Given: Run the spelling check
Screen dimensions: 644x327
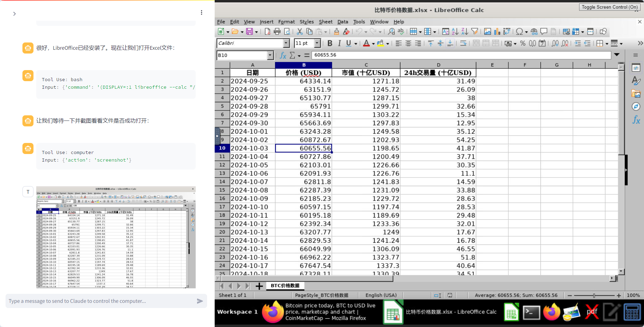Looking at the screenshot, I should click(x=401, y=32).
